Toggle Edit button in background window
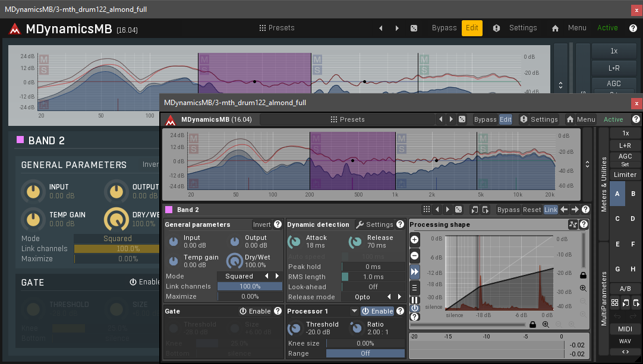This screenshot has width=643, height=364. pos(472,28)
